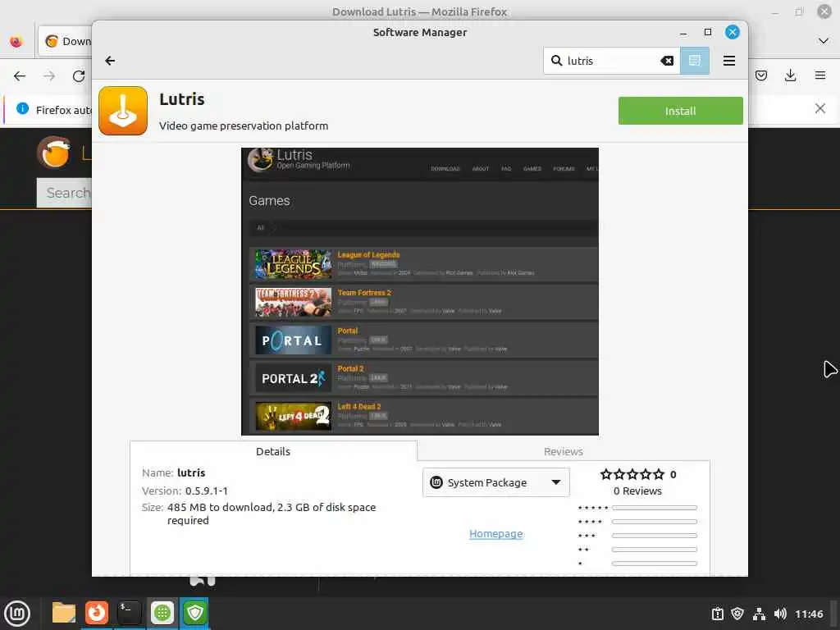Install the Lutris package

(680, 111)
